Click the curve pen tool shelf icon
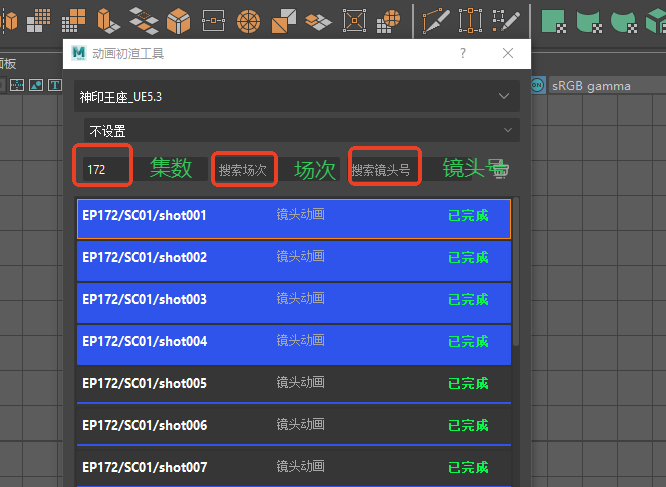Viewport: 666px width, 487px height. [434, 19]
